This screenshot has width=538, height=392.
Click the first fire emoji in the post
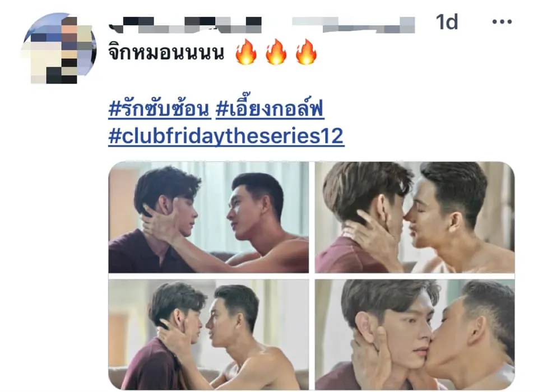(x=246, y=52)
